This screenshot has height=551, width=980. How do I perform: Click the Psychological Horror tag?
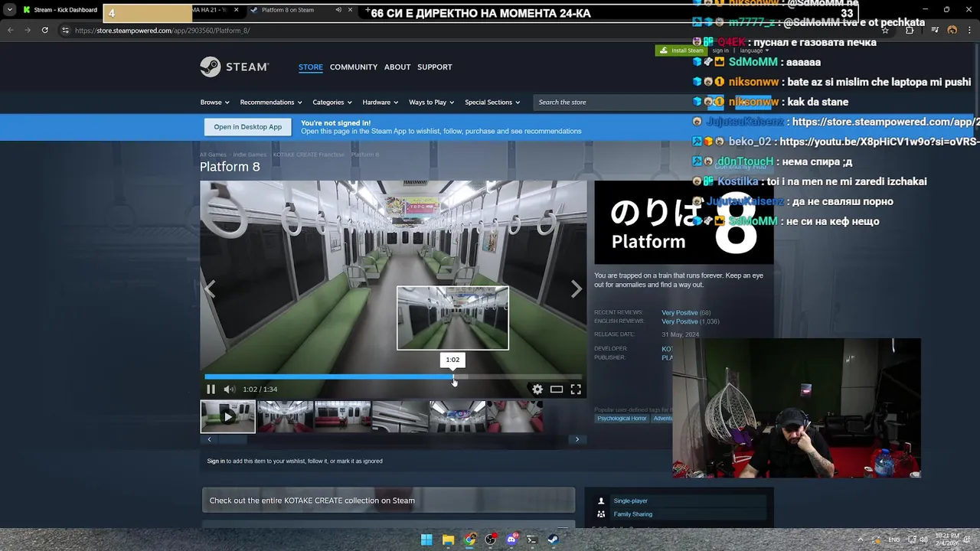click(x=622, y=419)
